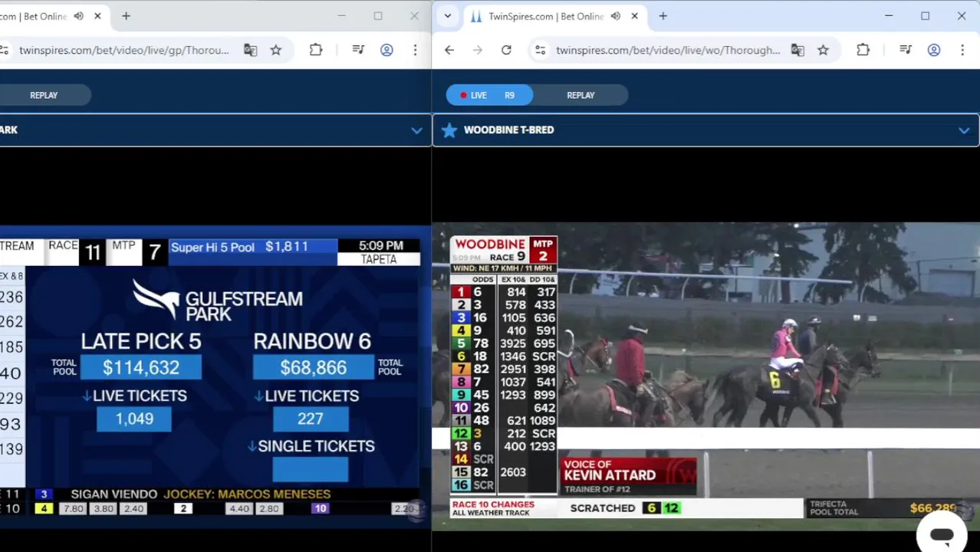Open profile icon in left window
Screen dimensions: 980x552
point(386,50)
